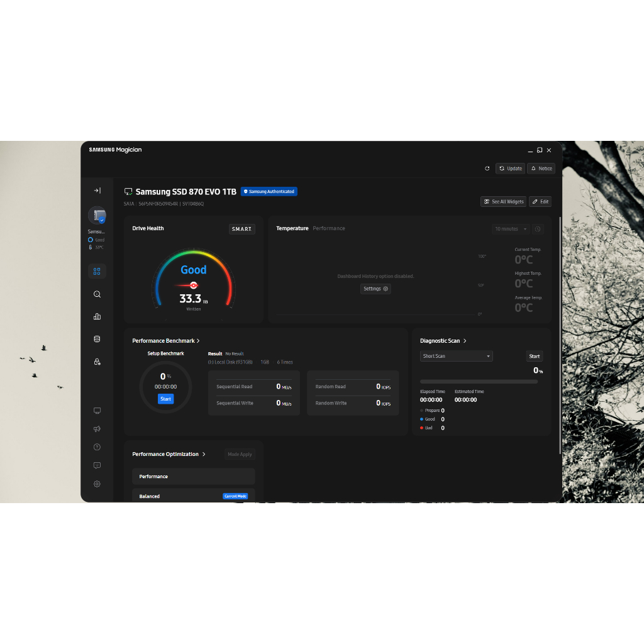Screen dimensions: 644x644
Task: Expand the sidebar with the arrow icon
Action: 97,191
